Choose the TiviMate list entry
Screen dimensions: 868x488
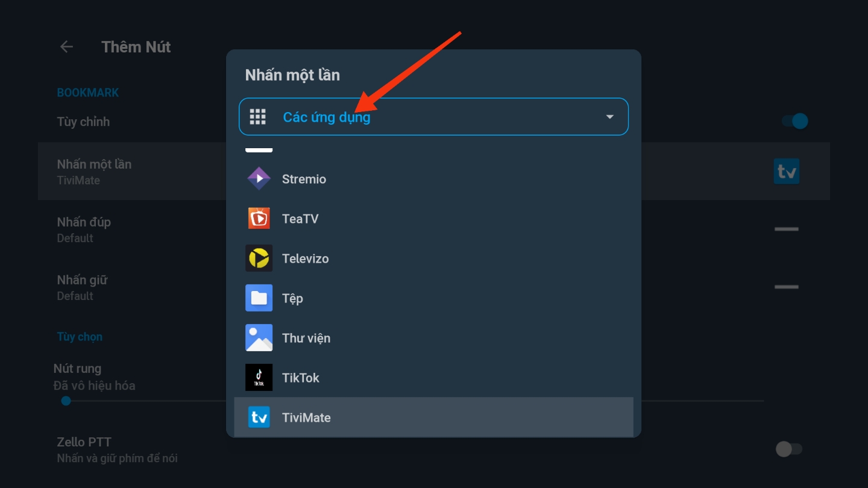click(433, 418)
